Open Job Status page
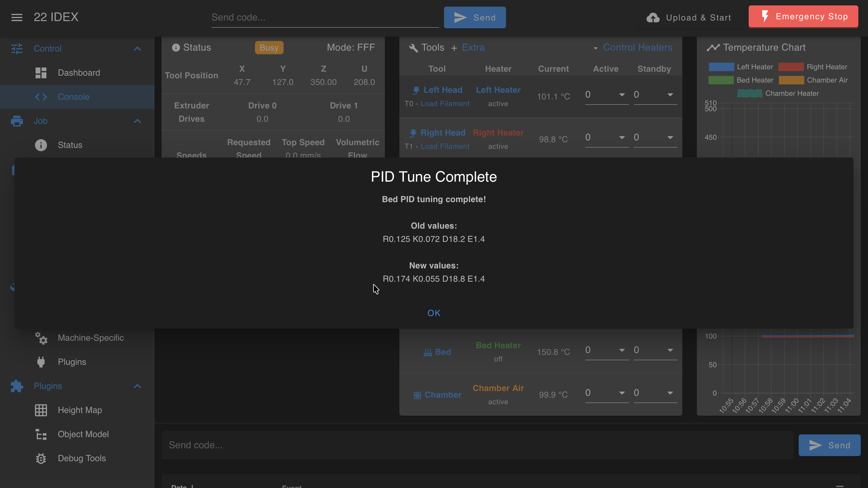Screen dimensions: 868x488 pos(77,145)
